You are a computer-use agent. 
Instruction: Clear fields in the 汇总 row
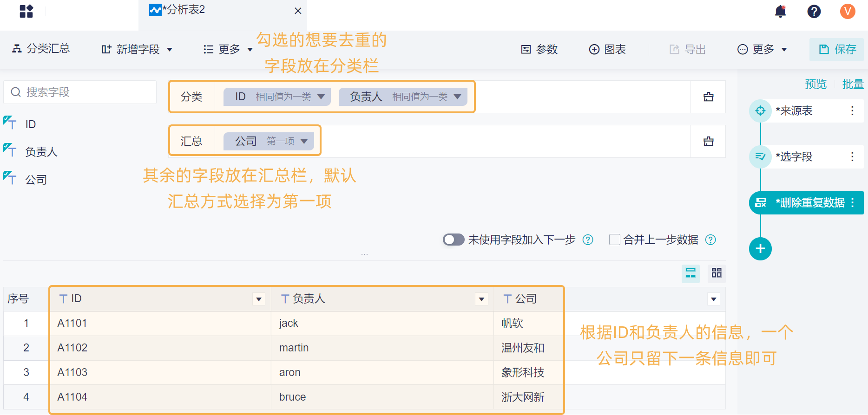point(708,141)
